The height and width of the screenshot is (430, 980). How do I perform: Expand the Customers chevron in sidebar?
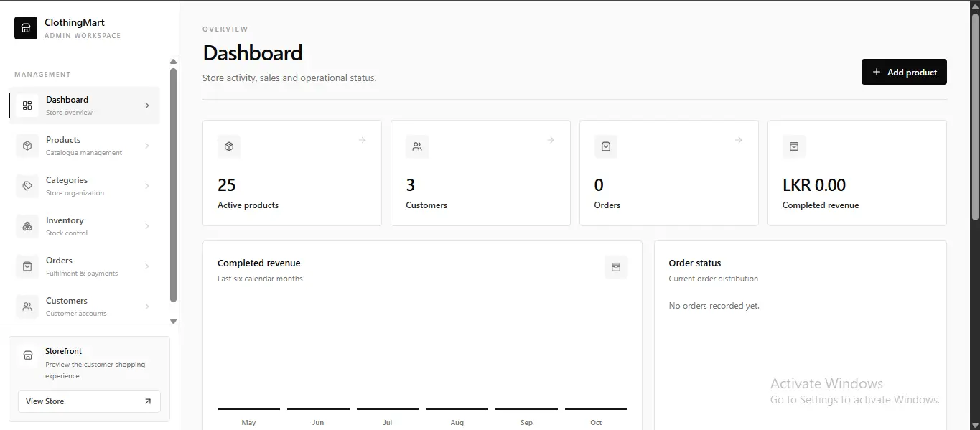[147, 307]
